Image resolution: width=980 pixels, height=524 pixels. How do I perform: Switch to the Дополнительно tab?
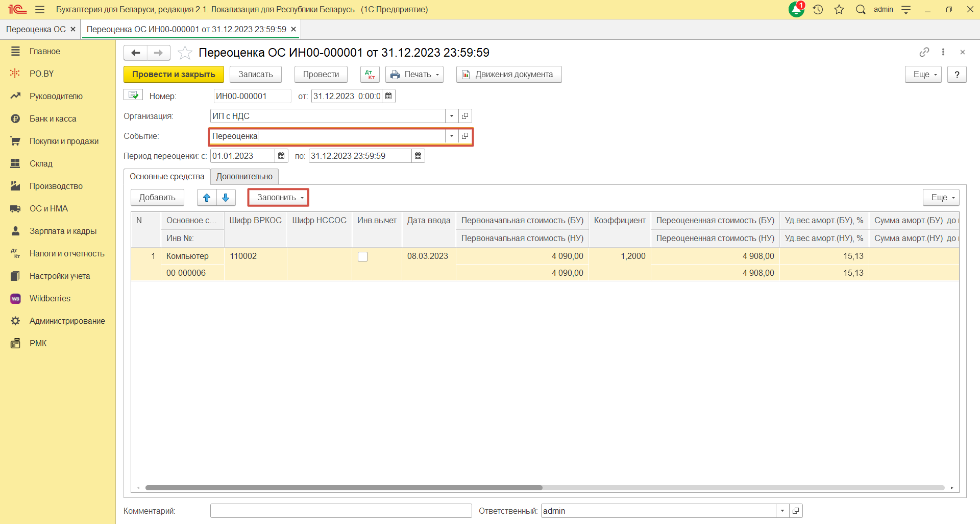coord(244,177)
